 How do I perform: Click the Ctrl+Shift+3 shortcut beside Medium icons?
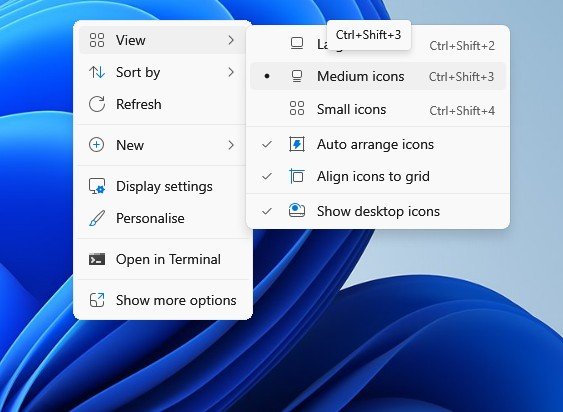[461, 77]
